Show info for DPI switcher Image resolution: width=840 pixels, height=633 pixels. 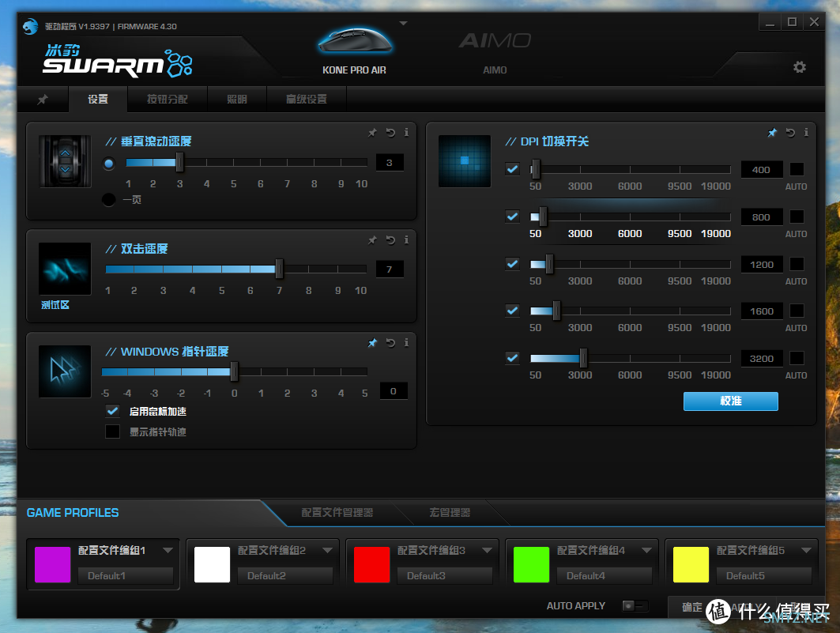(806, 132)
